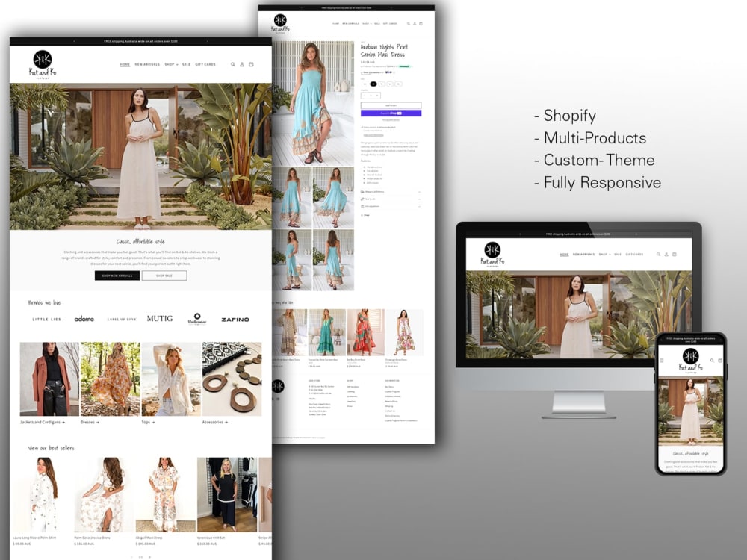The width and height of the screenshot is (747, 560).
Task: Open Jackets and Cardigans category link
Action: click(x=43, y=422)
